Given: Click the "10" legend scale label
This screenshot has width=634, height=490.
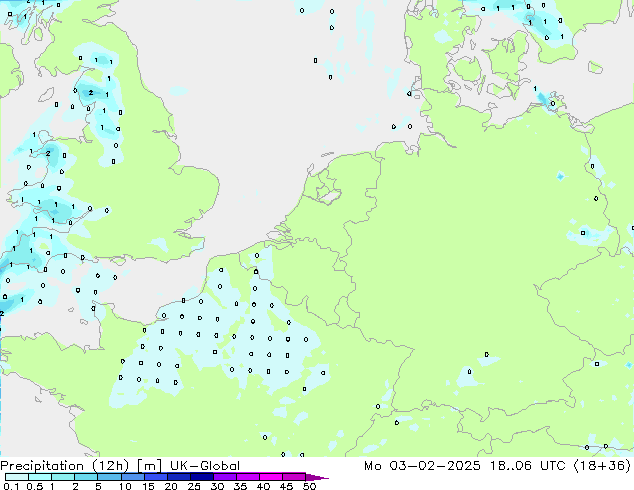Looking at the screenshot, I should 125,486.
